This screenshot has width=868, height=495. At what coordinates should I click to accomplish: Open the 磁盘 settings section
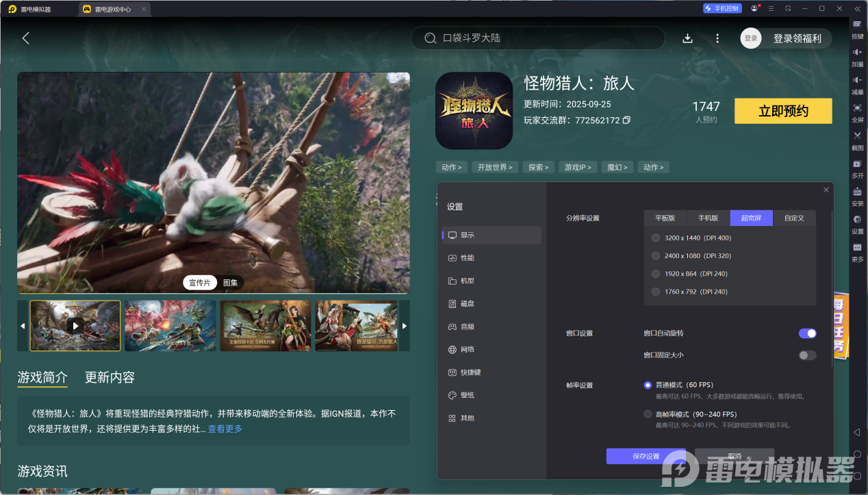(x=492, y=303)
